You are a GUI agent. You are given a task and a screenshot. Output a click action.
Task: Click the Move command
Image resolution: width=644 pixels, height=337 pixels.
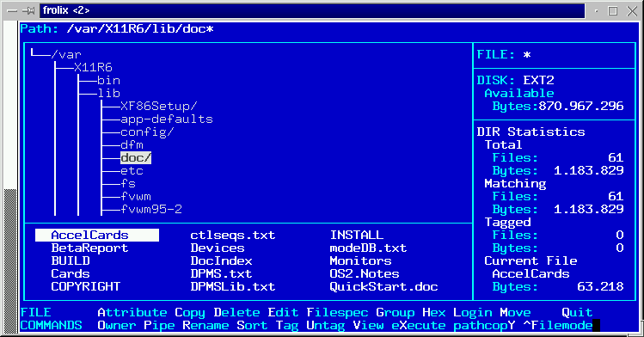click(515, 313)
